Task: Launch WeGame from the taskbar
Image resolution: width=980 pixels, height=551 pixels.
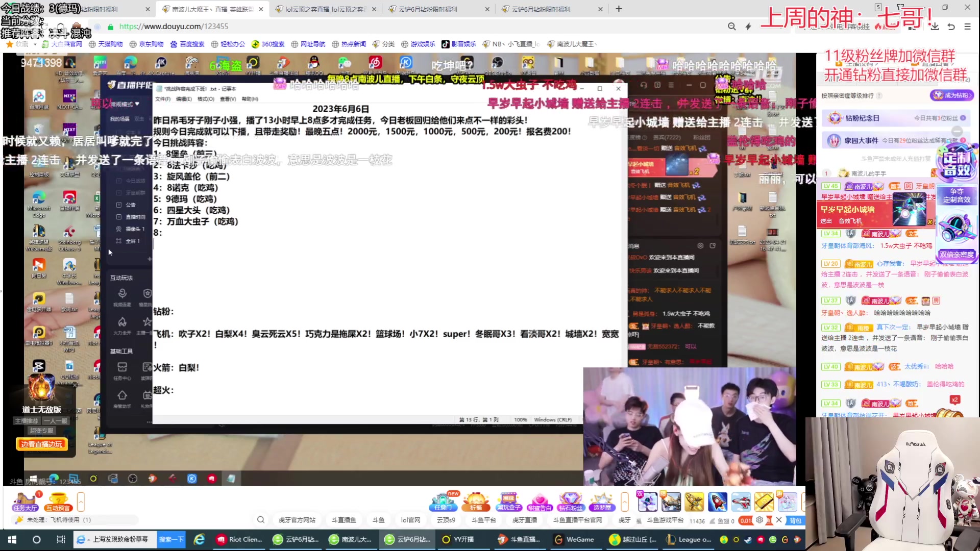Action: tap(576, 539)
